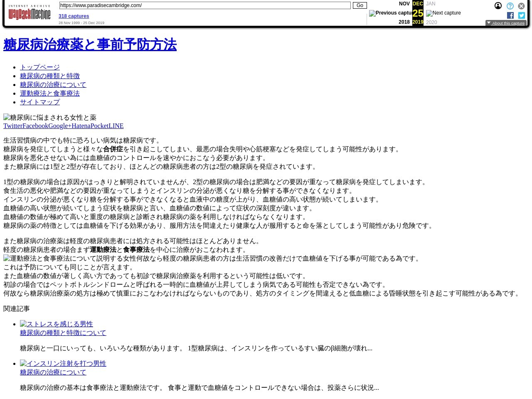This screenshot has height=399, width=532.
Task: Share capture on Facebook icon
Action: (510, 15)
